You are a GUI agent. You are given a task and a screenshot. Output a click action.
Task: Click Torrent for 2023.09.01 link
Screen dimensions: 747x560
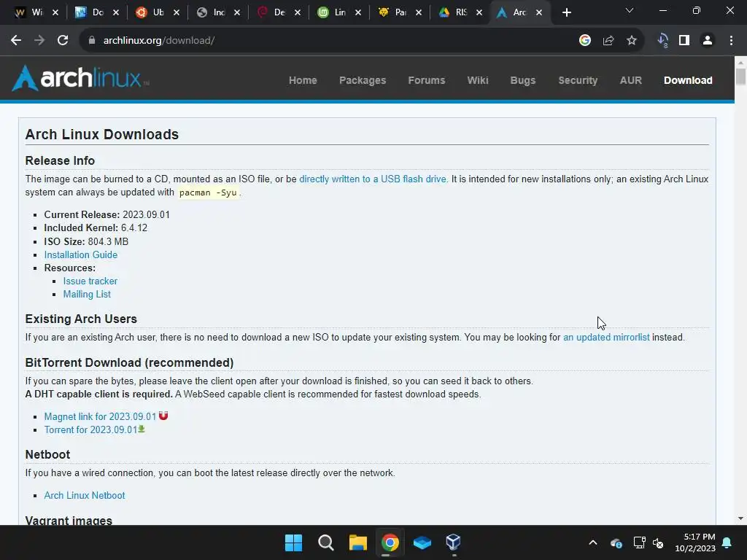pyautogui.click(x=90, y=429)
